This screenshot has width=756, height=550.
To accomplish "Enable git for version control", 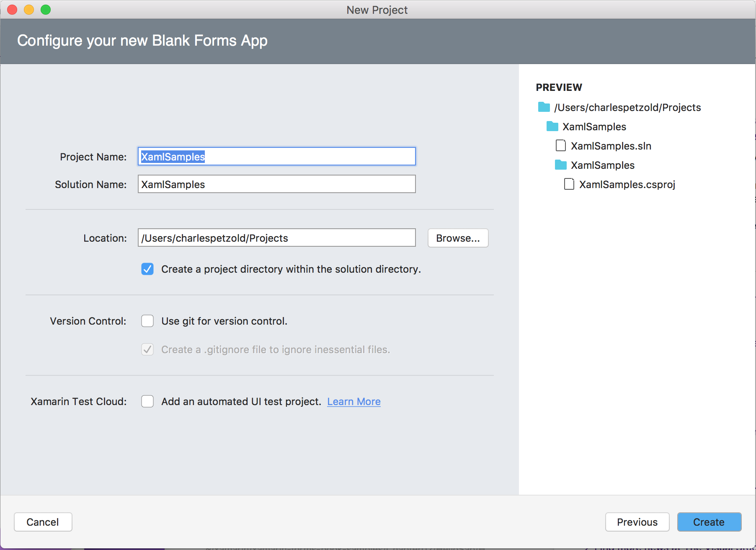I will (147, 321).
